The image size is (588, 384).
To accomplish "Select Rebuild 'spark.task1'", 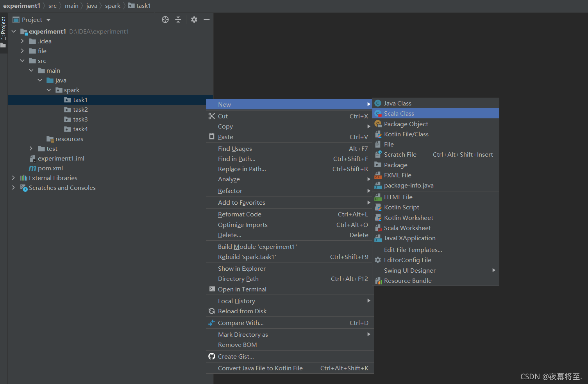I will click(290, 257).
